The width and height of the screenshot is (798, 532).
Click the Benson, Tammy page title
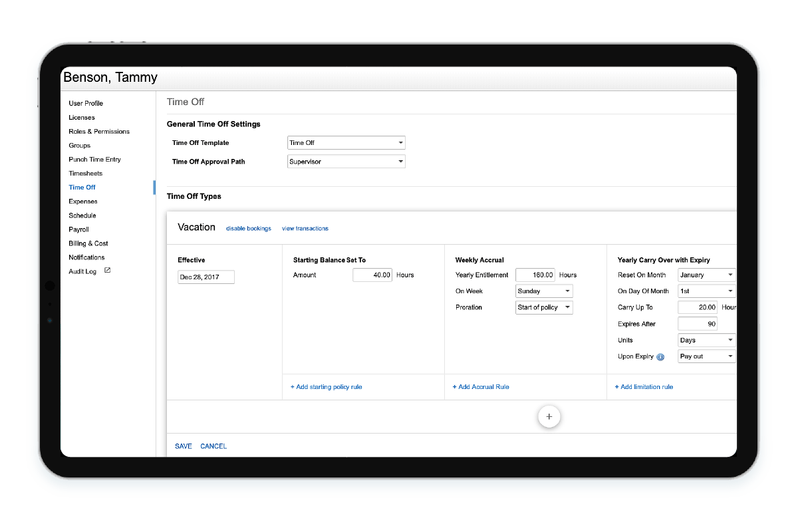(110, 78)
